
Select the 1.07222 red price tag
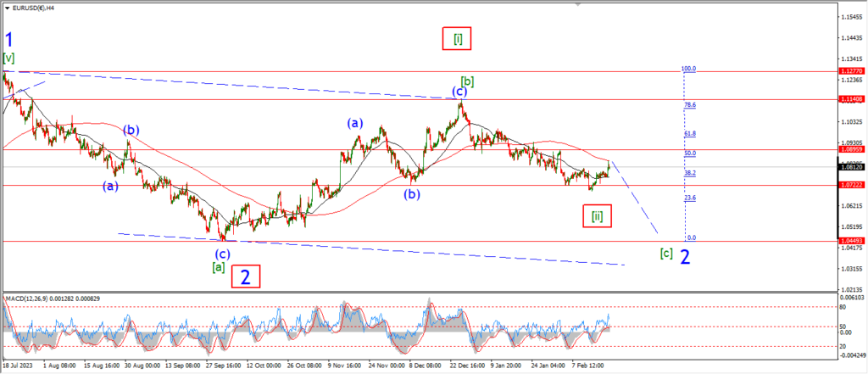(851, 185)
